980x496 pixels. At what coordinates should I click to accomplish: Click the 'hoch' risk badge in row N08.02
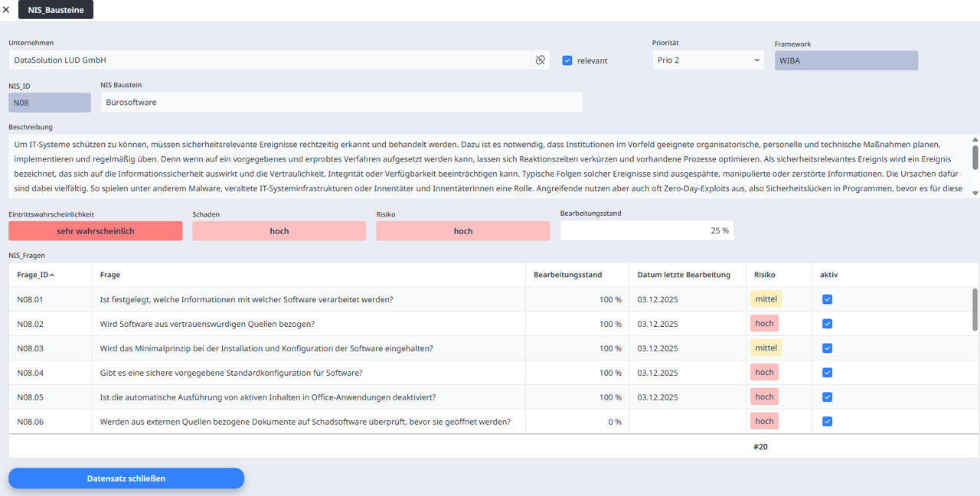764,324
